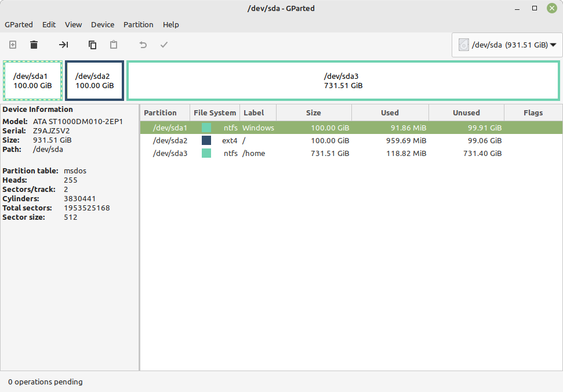The image size is (563, 392).
Task: Click the 959.69 MiB used value
Action: pos(406,141)
